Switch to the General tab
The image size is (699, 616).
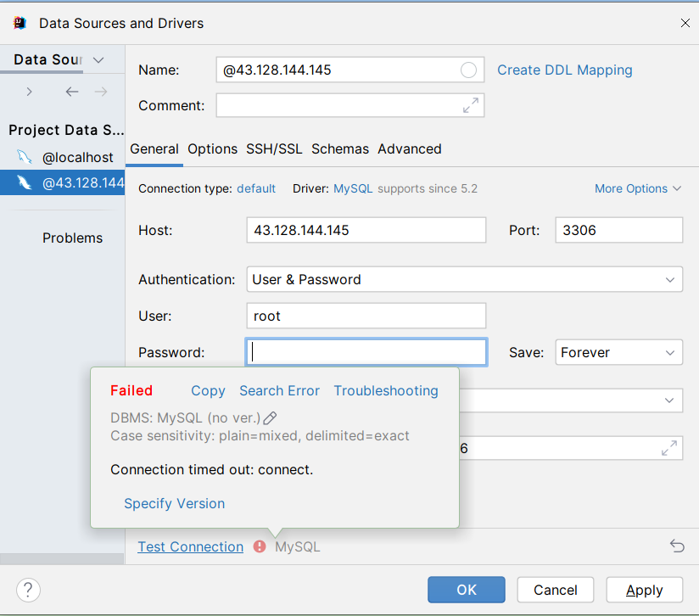click(x=154, y=148)
